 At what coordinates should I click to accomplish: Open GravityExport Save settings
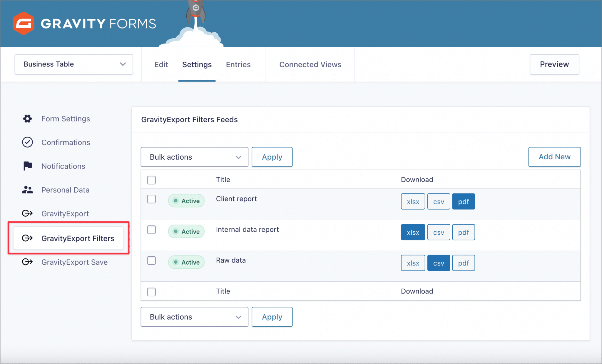(x=74, y=262)
